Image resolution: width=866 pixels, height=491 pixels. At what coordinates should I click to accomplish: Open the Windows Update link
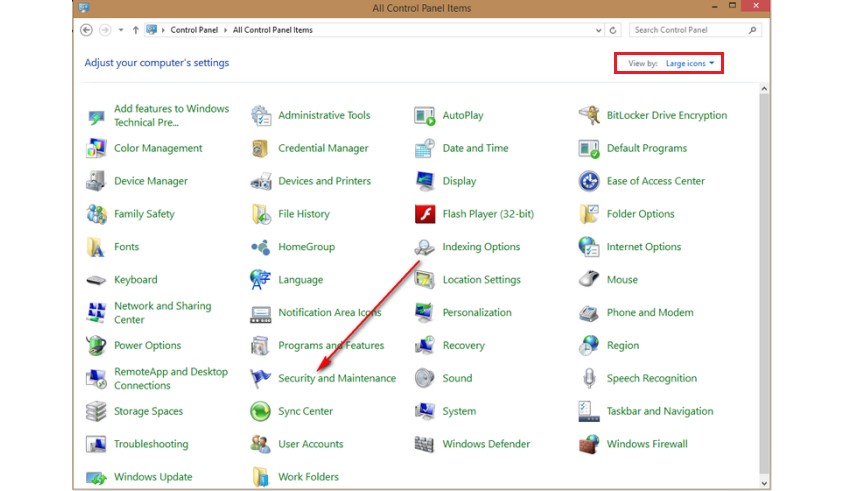[153, 477]
